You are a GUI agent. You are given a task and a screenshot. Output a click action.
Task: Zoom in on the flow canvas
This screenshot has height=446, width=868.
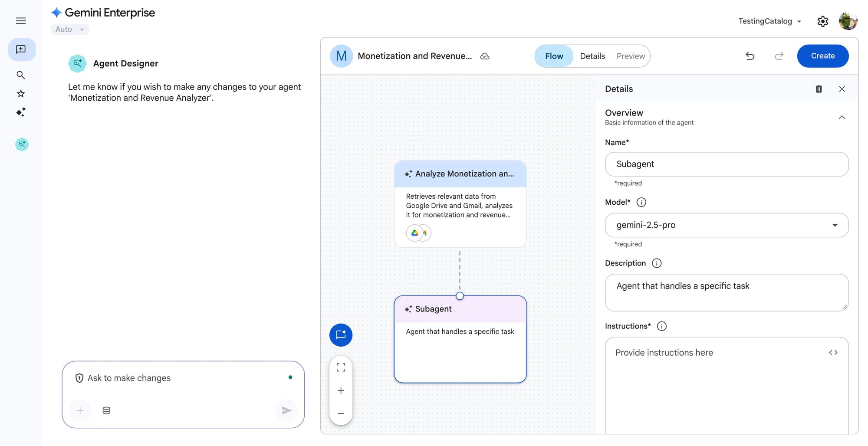(341, 390)
